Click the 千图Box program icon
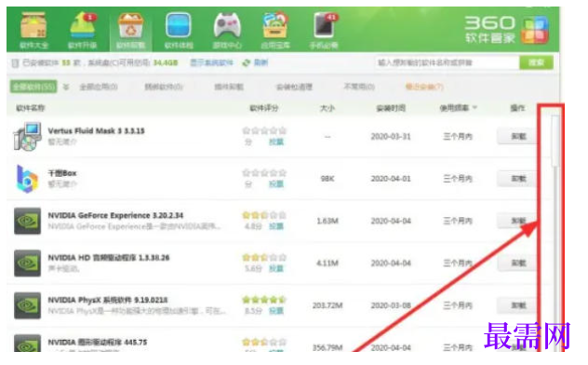588x365 pixels. [27, 179]
